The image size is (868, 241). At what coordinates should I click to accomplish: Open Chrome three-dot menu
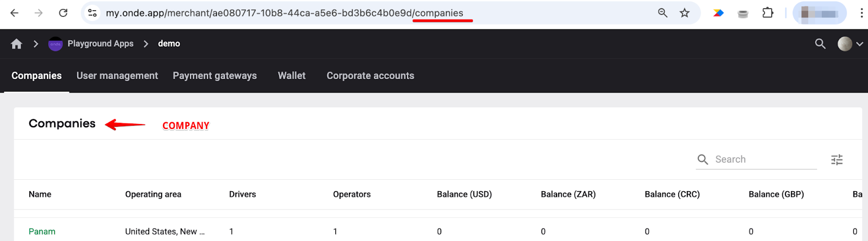pyautogui.click(x=861, y=13)
